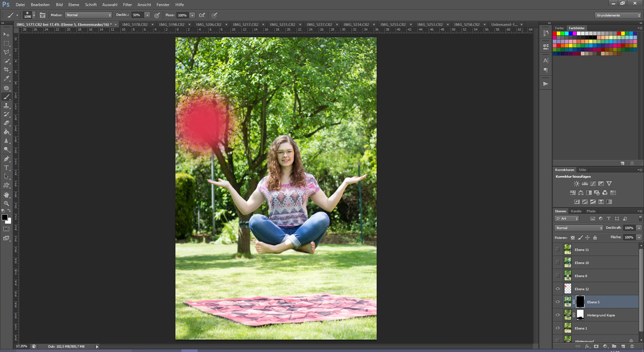The height and width of the screenshot is (352, 644).
Task: Hide the Hintergrund Kopie layer
Action: [x=558, y=315]
